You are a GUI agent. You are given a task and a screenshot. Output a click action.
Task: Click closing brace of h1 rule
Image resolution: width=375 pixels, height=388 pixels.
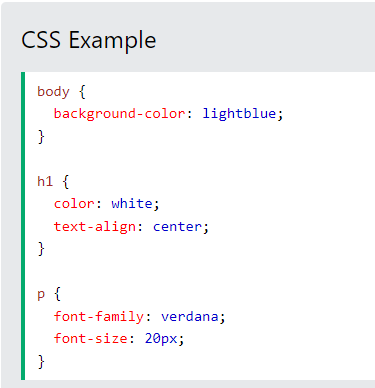coord(41,249)
